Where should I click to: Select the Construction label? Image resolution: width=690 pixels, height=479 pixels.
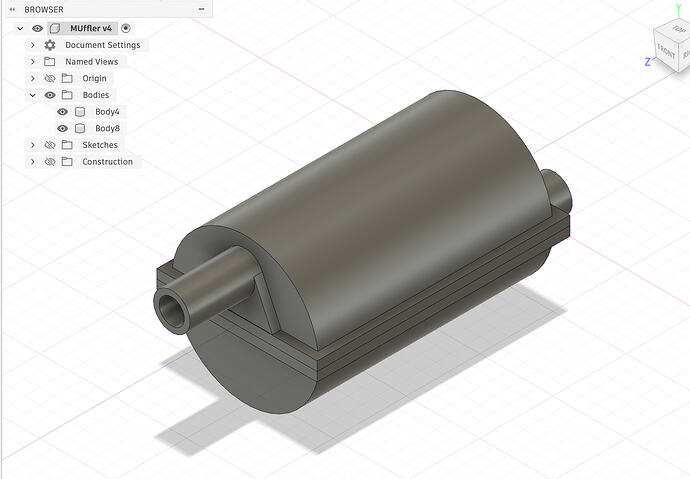pyautogui.click(x=107, y=162)
